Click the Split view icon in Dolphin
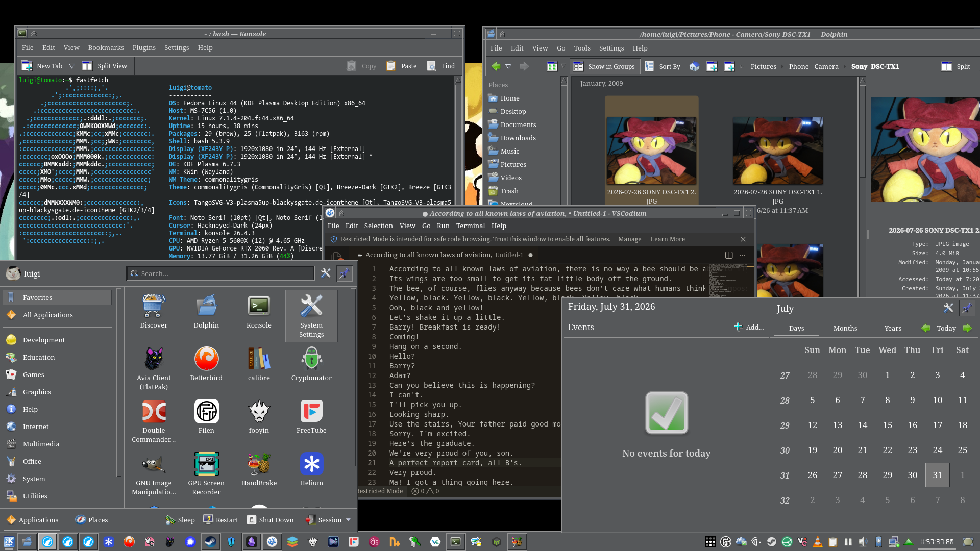Image resolution: width=980 pixels, height=551 pixels. coord(946,66)
